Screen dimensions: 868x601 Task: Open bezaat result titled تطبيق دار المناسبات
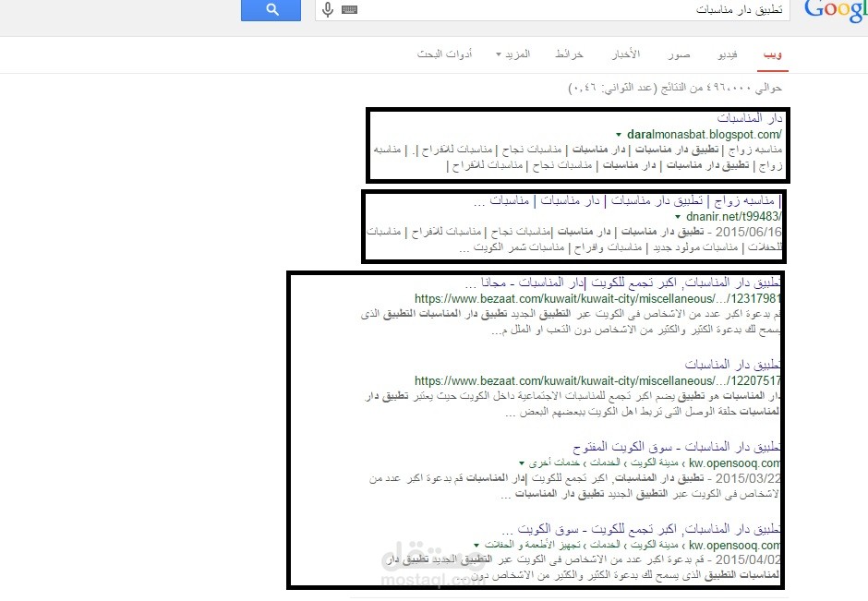[x=733, y=365]
